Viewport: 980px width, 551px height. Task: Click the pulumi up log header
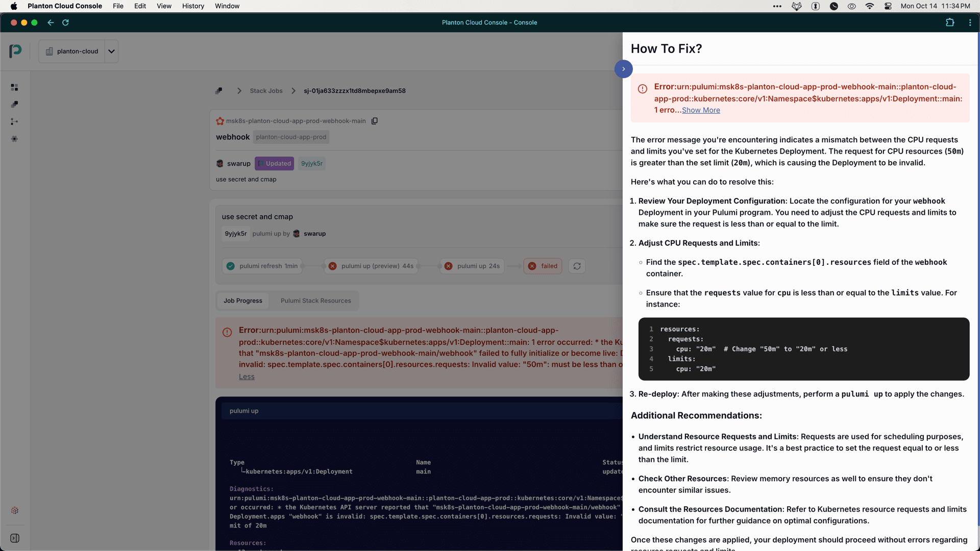pos(422,411)
